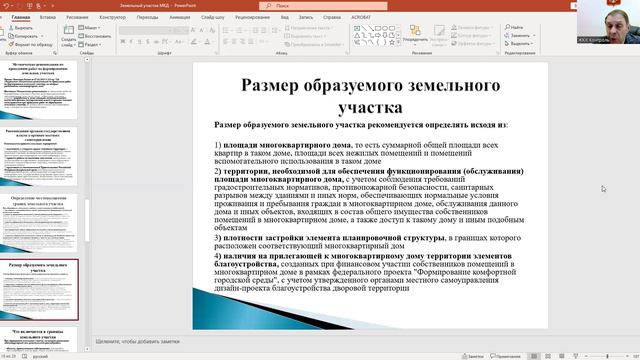This screenshot has height=360, width=640.
Task: Open the Конструктор (Design) tab
Action: tap(112, 17)
